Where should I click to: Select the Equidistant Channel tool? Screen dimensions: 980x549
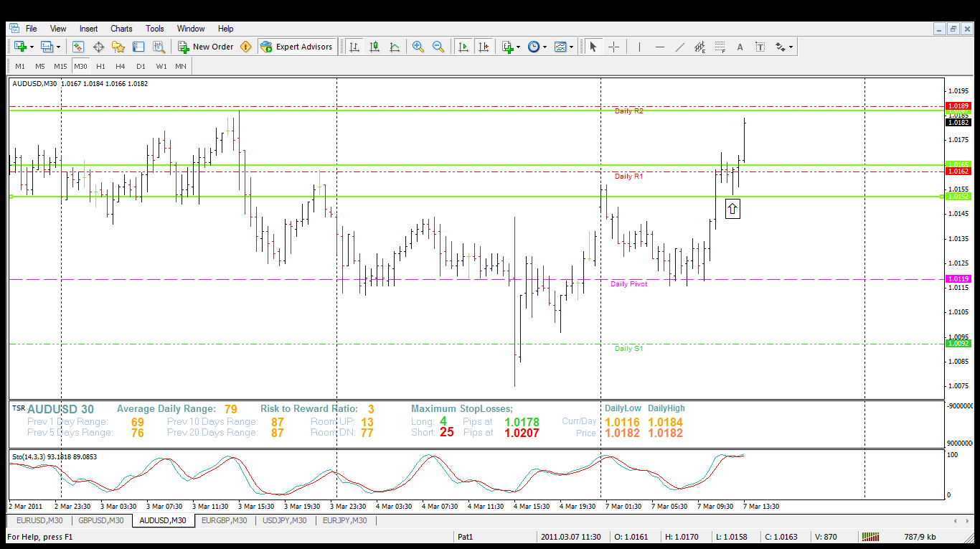[700, 47]
